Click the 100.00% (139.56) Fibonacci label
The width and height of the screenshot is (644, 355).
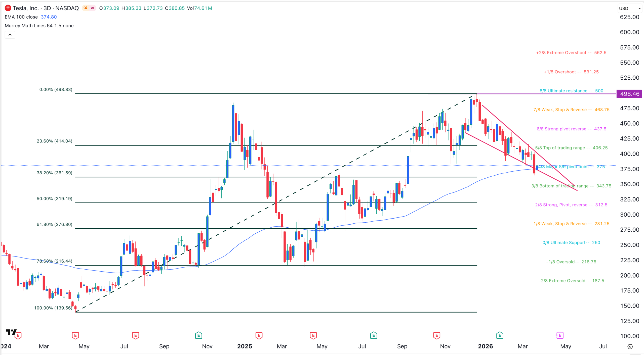coord(53,308)
